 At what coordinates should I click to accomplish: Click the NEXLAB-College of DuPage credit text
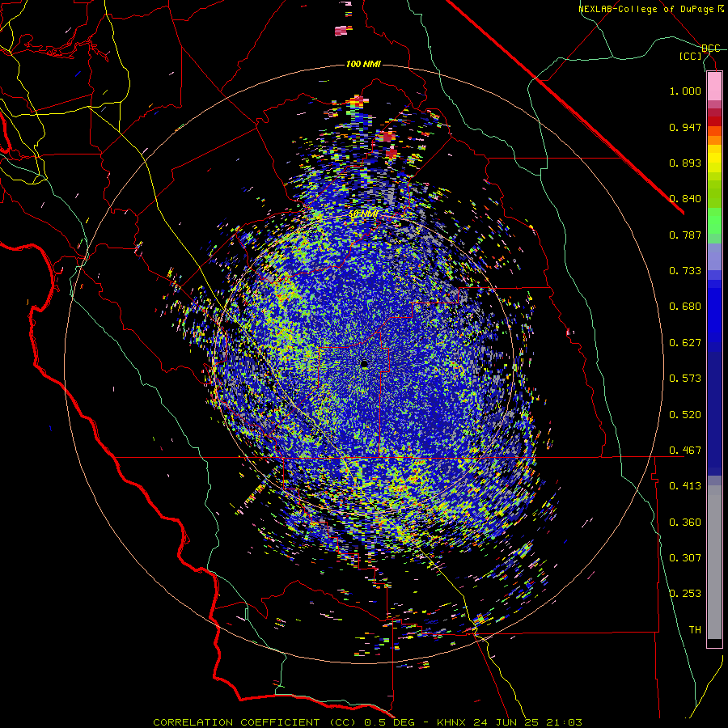(645, 9)
